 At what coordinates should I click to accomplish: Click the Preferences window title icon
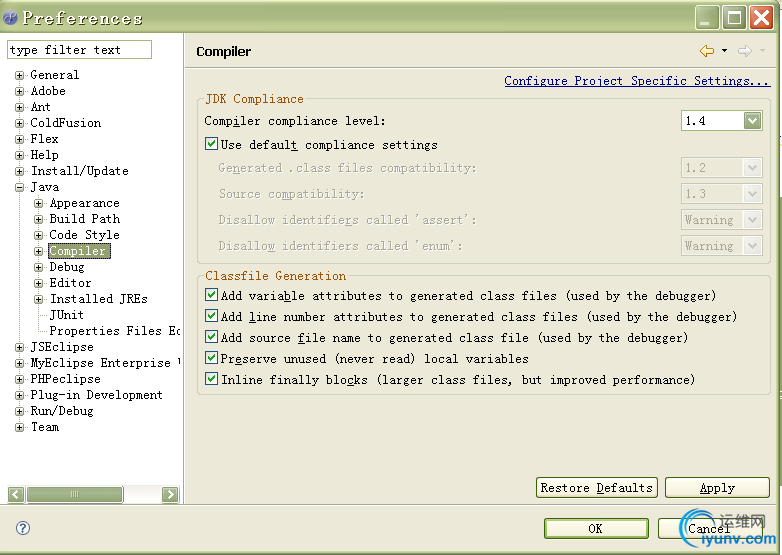(x=11, y=17)
